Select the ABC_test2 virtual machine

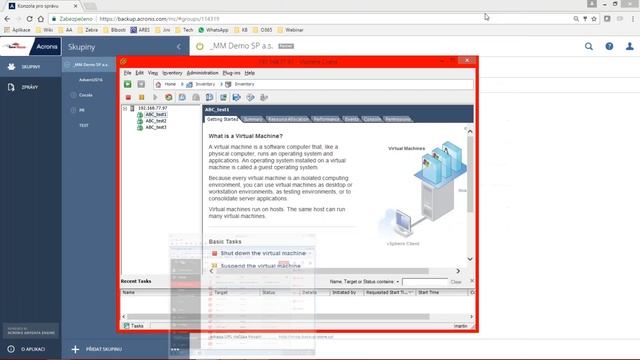click(x=156, y=121)
